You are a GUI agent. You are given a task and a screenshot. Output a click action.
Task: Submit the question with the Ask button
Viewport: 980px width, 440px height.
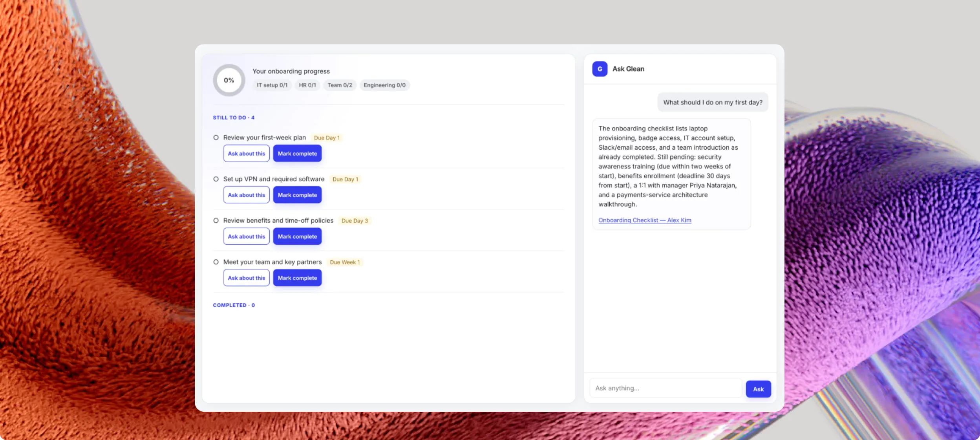tap(758, 389)
